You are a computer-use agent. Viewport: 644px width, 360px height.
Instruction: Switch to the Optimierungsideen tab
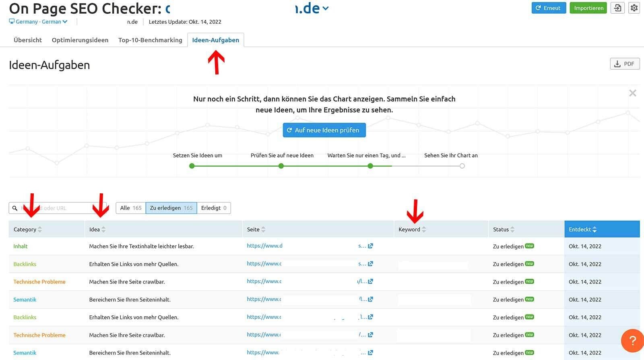(80, 40)
